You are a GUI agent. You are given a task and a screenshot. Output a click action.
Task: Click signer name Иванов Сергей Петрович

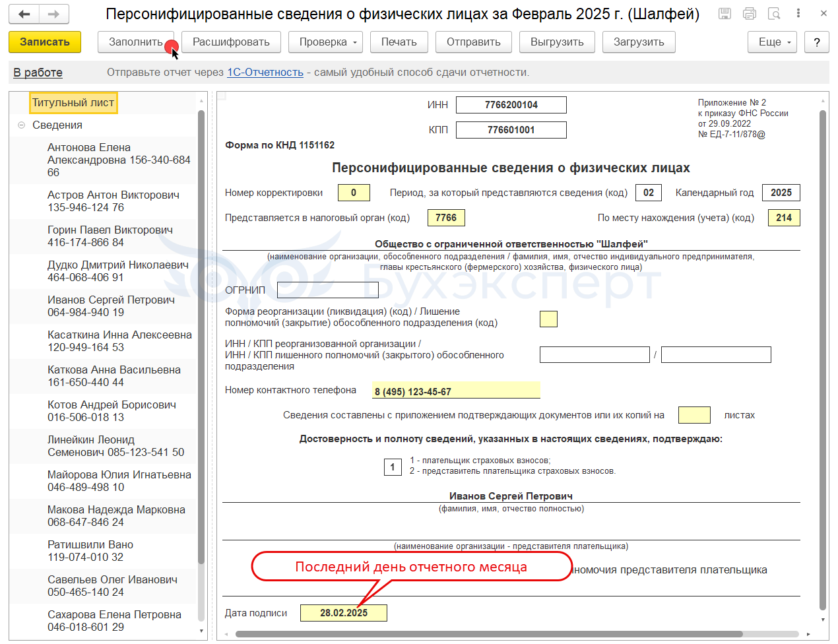coord(511,496)
